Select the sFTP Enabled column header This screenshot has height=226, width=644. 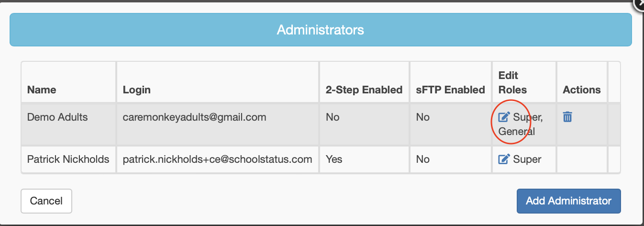(450, 90)
